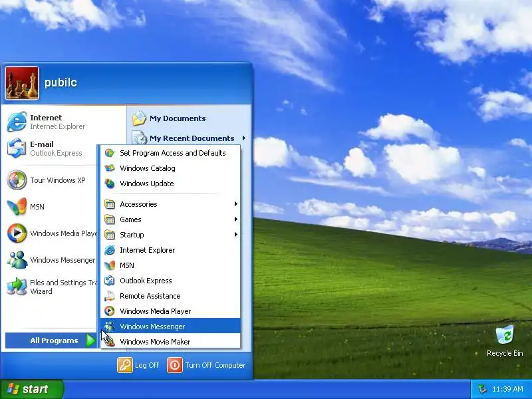The width and height of the screenshot is (532, 399).
Task: Open Files and Settings Transfer Wizard icon
Action: 17,287
